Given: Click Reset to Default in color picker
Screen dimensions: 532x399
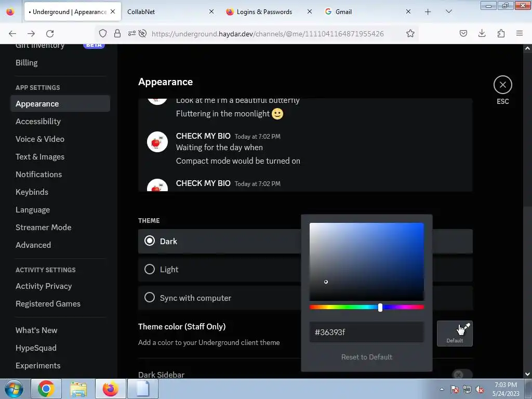Looking at the screenshot, I should coord(366,357).
